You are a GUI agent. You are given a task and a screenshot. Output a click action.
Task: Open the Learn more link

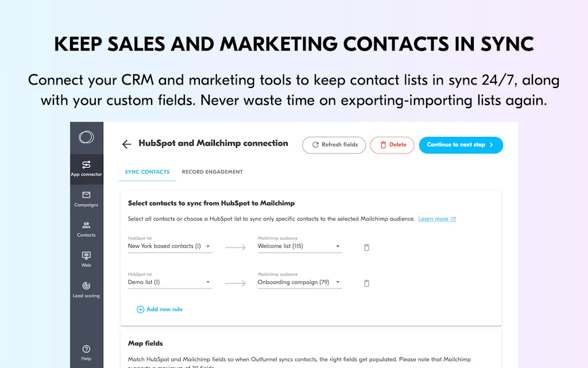[x=434, y=219]
